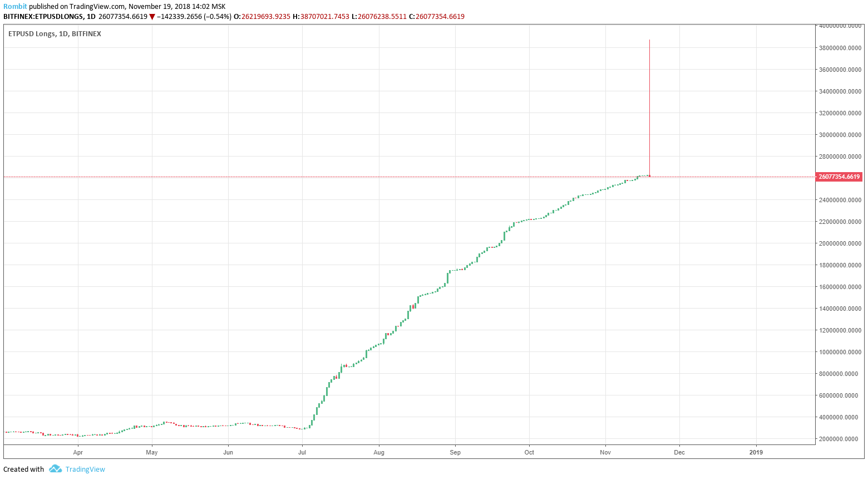Click the TradingView cloud logo icon

pyautogui.click(x=55, y=469)
